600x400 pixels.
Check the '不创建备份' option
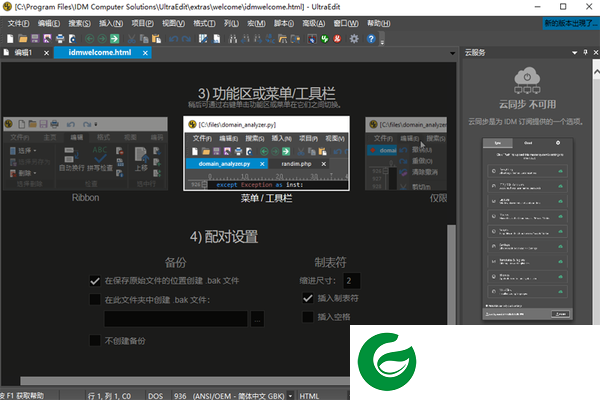tap(95, 340)
